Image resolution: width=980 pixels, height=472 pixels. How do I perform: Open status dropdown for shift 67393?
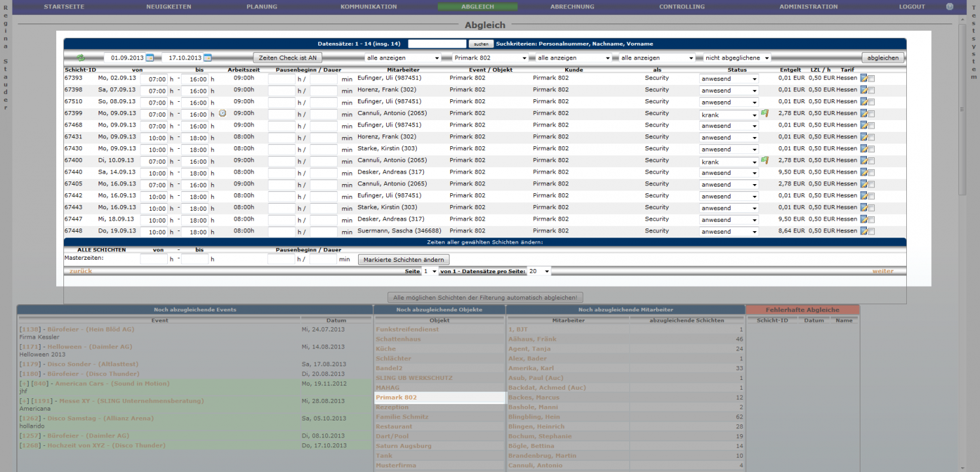coord(729,79)
